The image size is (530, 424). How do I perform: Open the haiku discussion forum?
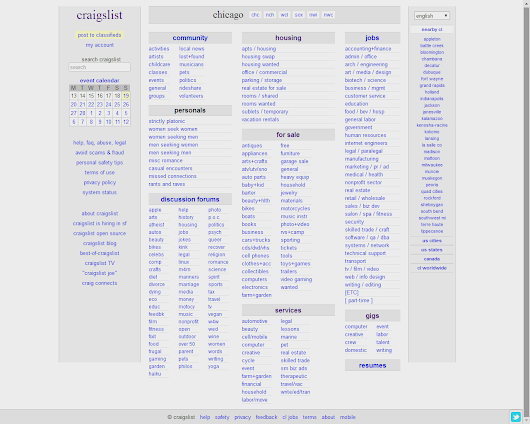click(155, 374)
